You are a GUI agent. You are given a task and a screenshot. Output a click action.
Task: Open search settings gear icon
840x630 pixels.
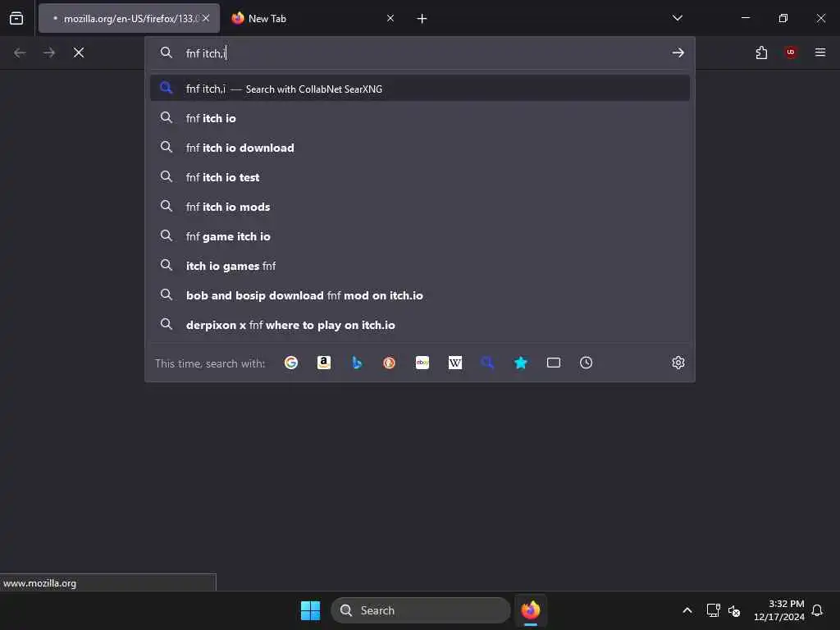point(678,363)
